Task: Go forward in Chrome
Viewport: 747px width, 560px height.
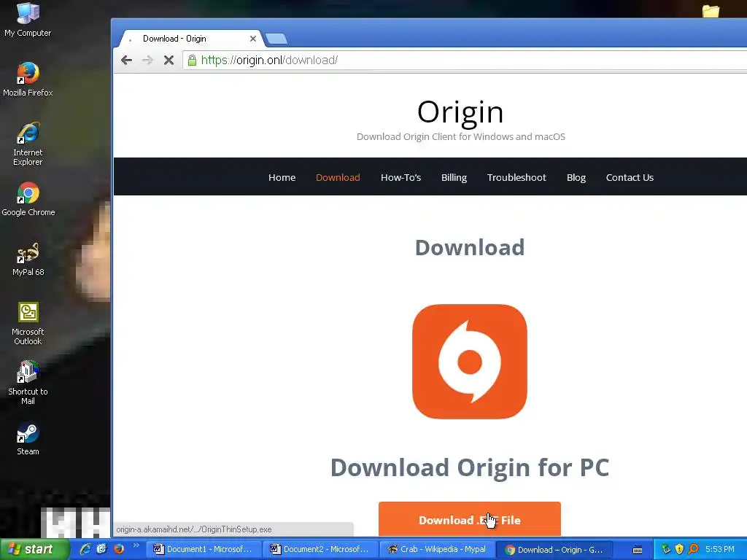Action: [147, 60]
